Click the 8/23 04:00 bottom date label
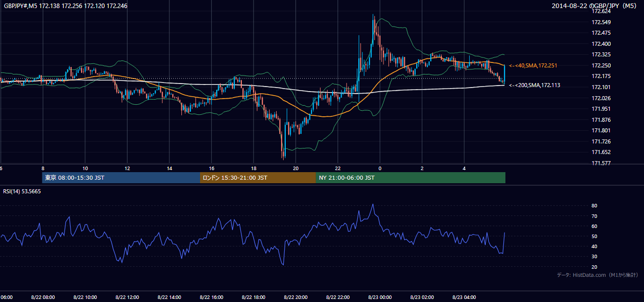The width and height of the screenshot is (644, 302). click(x=464, y=297)
